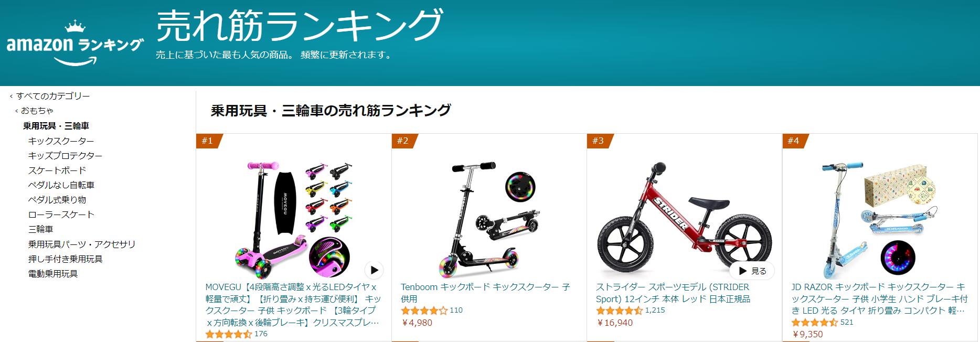The height and width of the screenshot is (342, 980).
Task: Click the #1 rank badge
Action: 209,141
